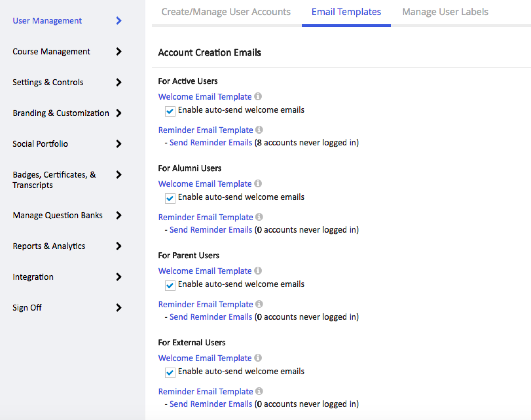Click info icon beside Alumni Users Welcome Email Template
This screenshot has height=420, width=531.
(258, 184)
